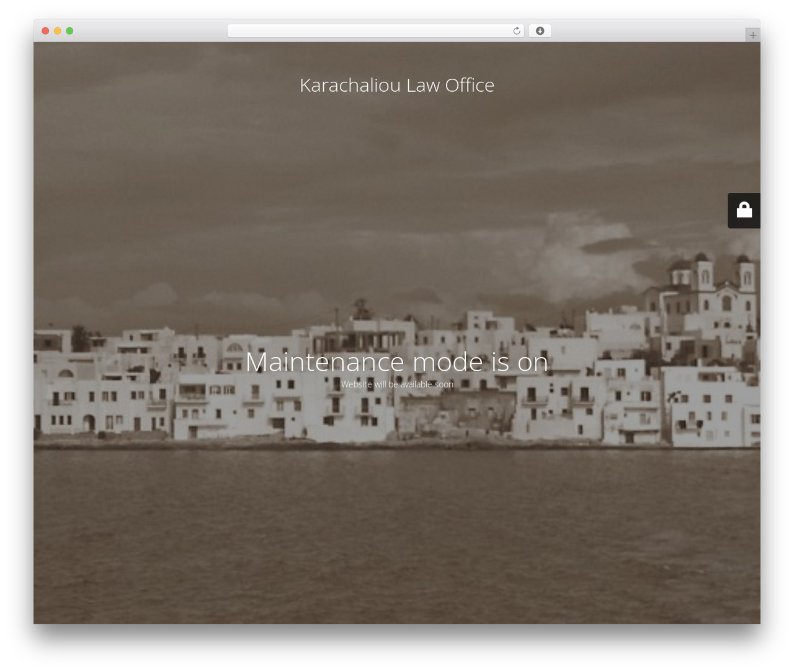Focus the browser address bar

tap(375, 31)
